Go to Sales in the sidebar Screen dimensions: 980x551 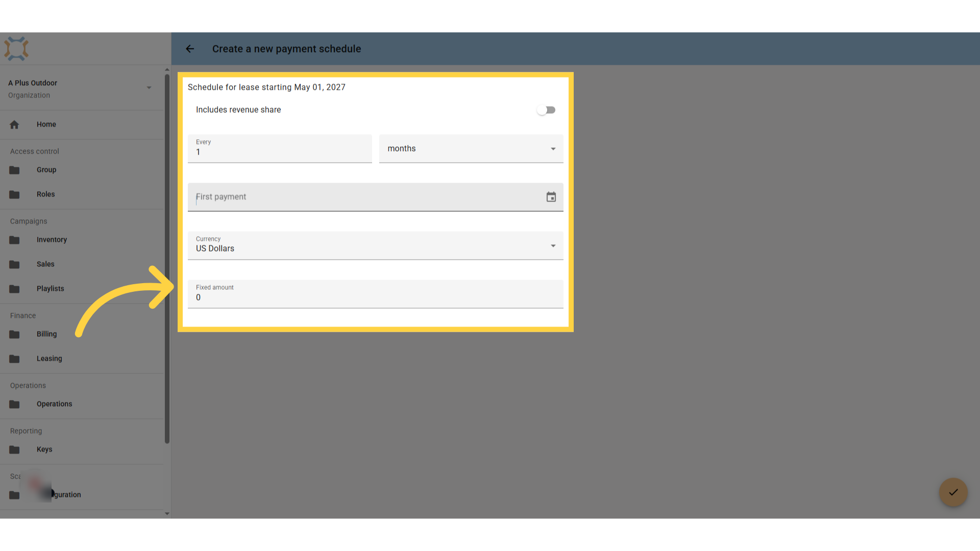82,264
